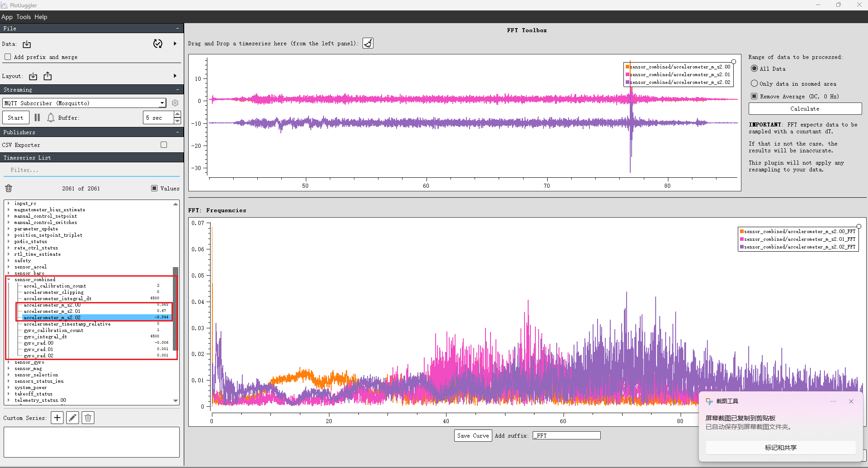Clear the FFT plot with broom icon
868x468 pixels.
click(x=368, y=43)
